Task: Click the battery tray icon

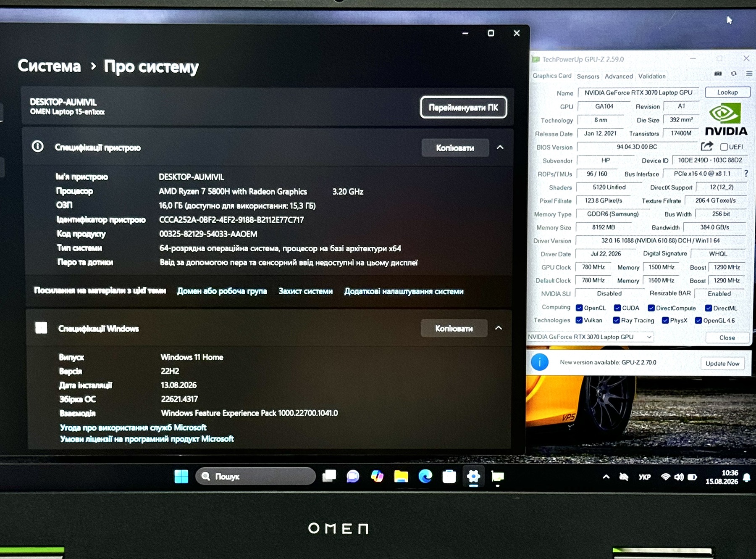Action: (x=692, y=477)
